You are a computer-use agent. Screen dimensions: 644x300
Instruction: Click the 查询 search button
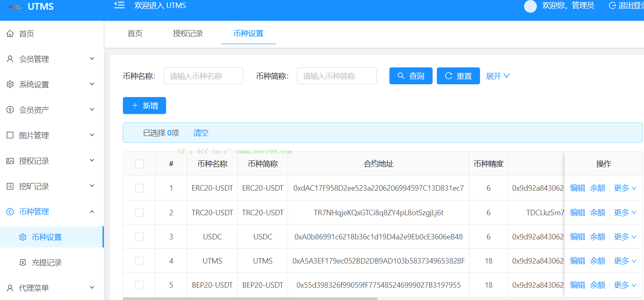[x=411, y=76]
